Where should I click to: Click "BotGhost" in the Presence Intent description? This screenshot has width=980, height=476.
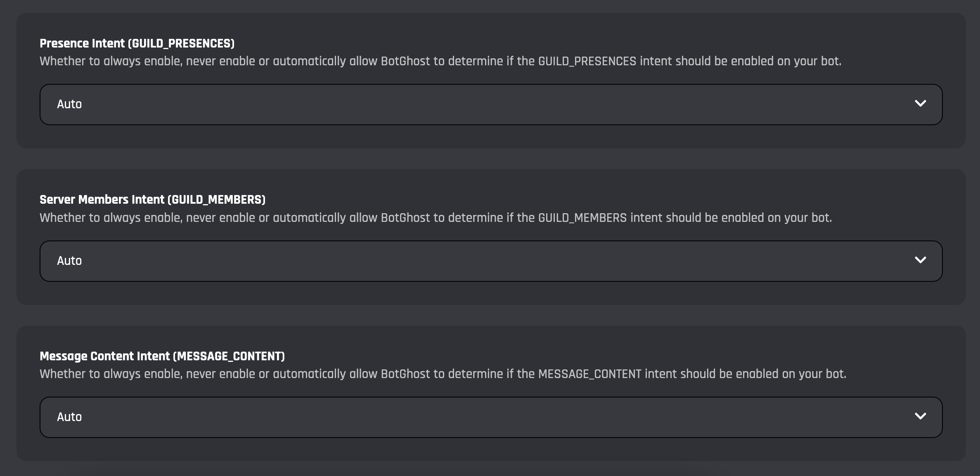click(x=405, y=61)
